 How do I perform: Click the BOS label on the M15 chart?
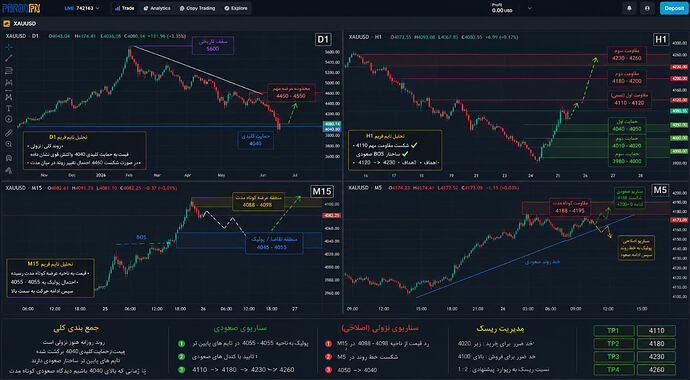pyautogui.click(x=141, y=238)
